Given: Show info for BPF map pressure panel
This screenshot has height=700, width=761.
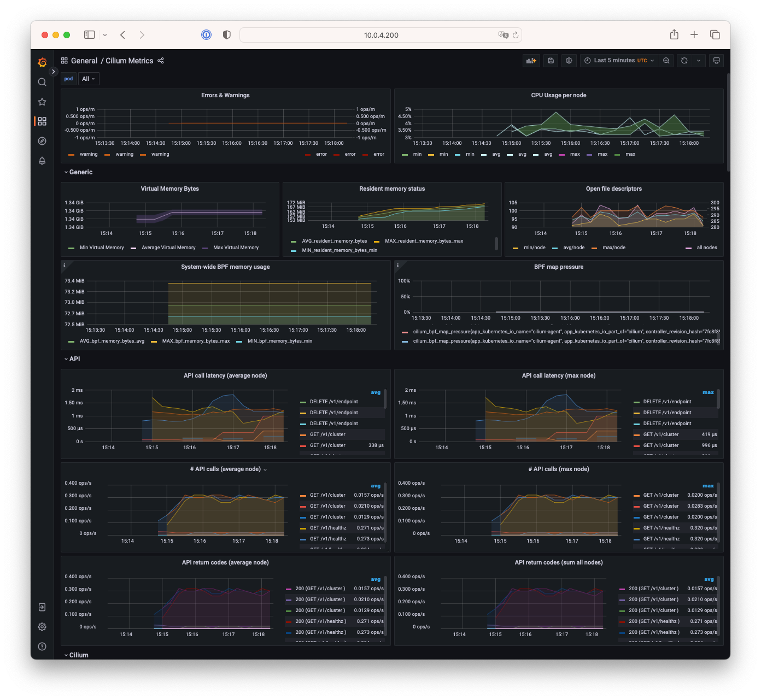Looking at the screenshot, I should (x=397, y=266).
